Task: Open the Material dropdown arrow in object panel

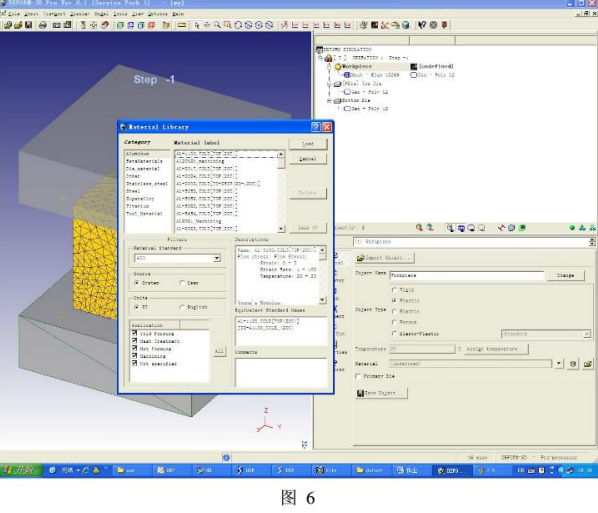Action: pyautogui.click(x=559, y=363)
